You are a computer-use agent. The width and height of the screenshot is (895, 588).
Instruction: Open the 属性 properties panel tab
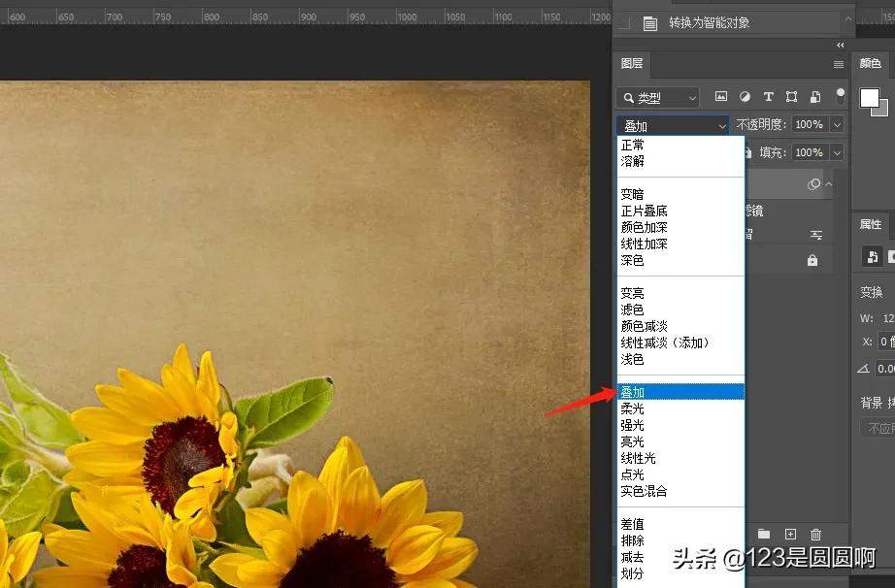870,224
